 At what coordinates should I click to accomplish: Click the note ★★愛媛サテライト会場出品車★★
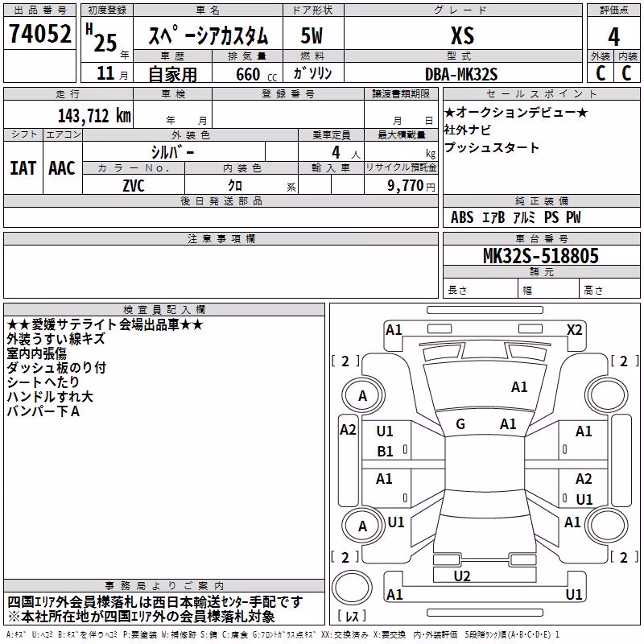(105, 324)
